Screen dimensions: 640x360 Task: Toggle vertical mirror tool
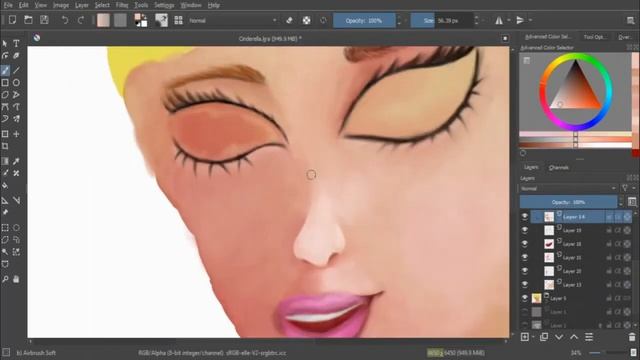pyautogui.click(x=520, y=20)
